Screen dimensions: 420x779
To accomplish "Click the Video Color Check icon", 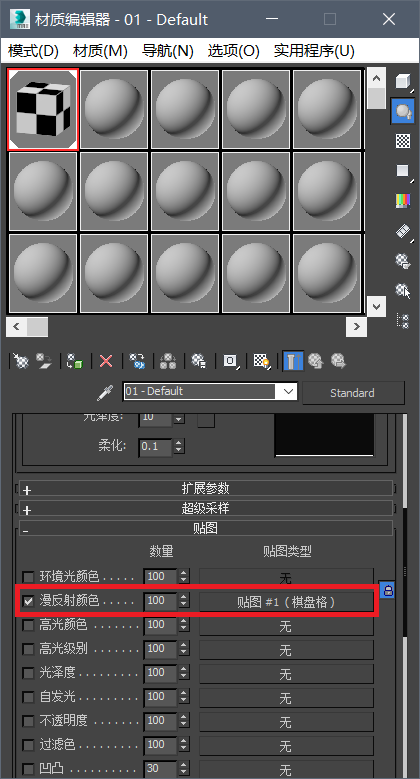I will (x=403, y=201).
